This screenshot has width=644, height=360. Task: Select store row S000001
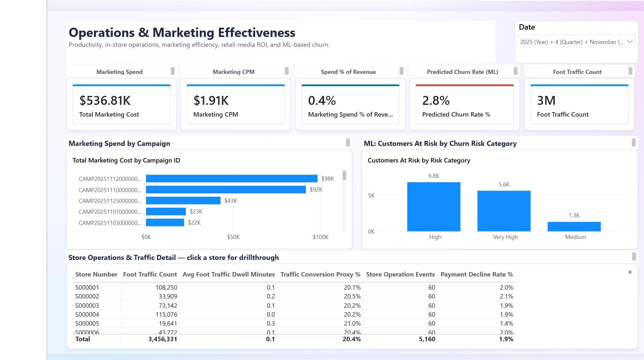[x=294, y=287]
